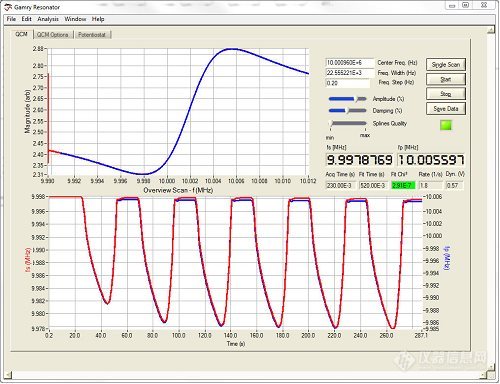Click the green status indicator light

(446, 125)
